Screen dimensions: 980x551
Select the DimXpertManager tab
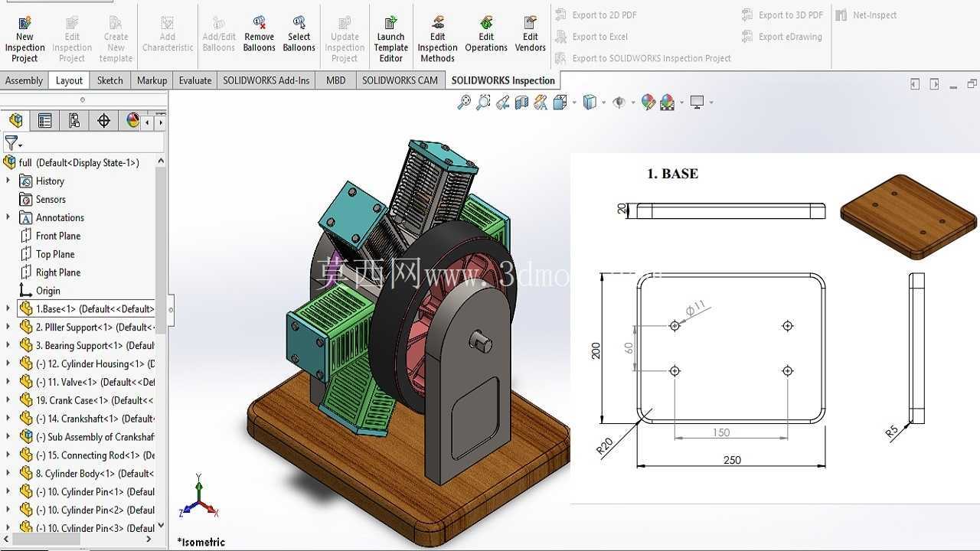pos(103,120)
